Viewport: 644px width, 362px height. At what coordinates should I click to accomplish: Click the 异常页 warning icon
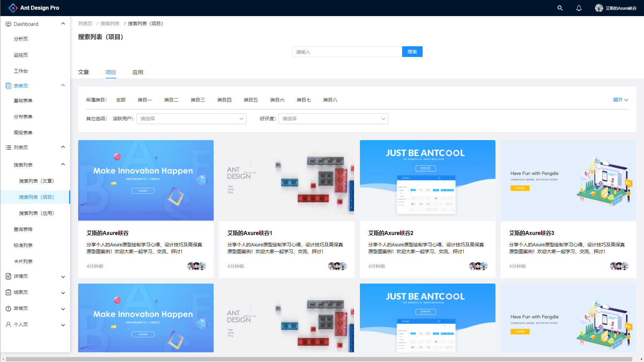pos(8,308)
